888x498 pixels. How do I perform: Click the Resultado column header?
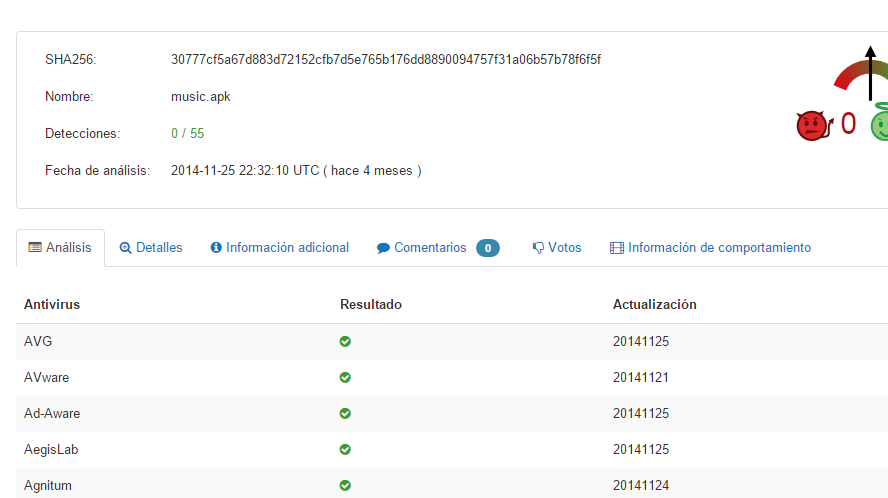[370, 304]
